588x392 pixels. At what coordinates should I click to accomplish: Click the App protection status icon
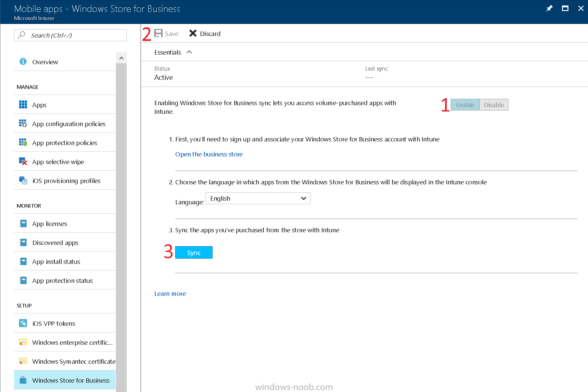23,280
